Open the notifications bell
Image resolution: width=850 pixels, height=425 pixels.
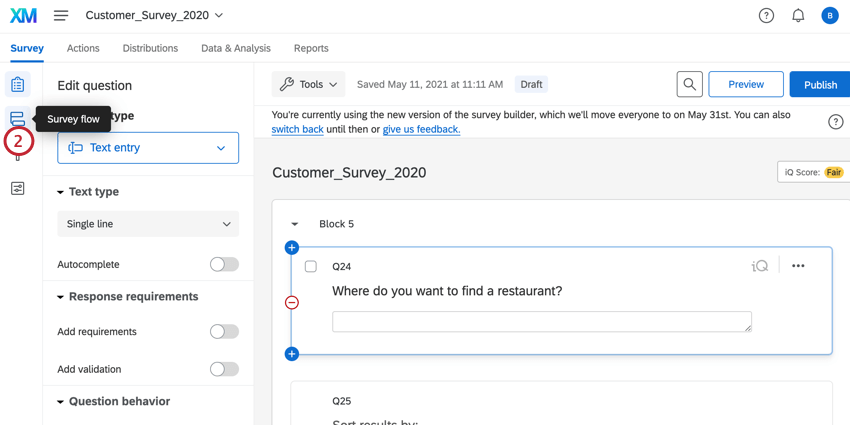point(798,16)
